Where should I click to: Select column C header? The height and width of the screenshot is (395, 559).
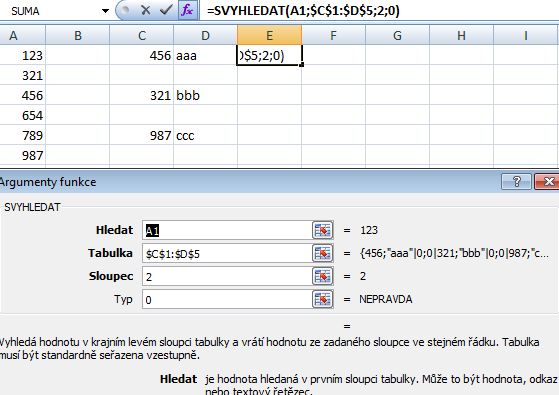pyautogui.click(x=142, y=35)
